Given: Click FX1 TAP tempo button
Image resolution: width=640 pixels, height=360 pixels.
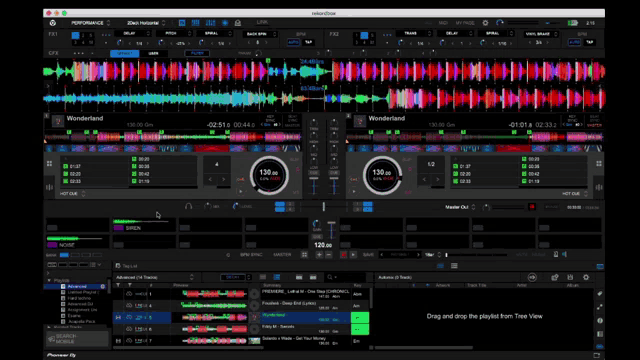Looking at the screenshot, I should click(309, 42).
